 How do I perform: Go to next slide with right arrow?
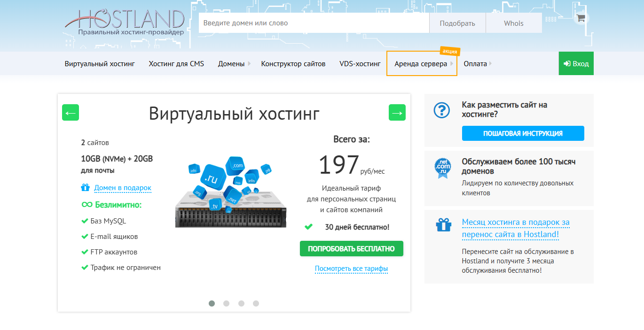tap(397, 113)
